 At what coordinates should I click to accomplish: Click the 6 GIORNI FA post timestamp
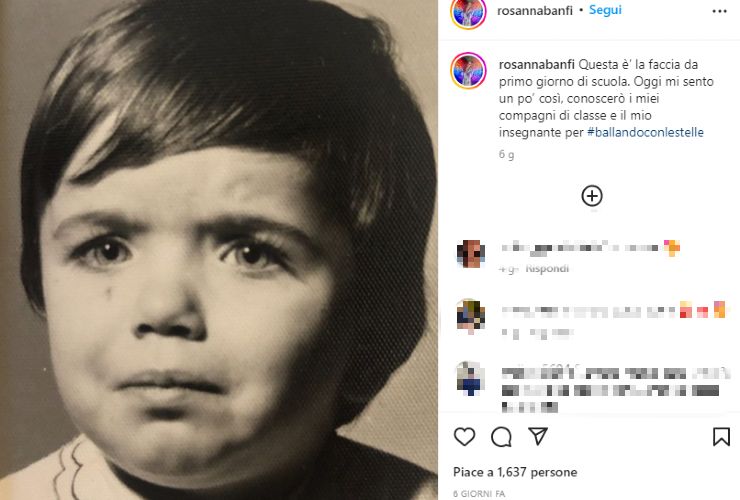[482, 495]
